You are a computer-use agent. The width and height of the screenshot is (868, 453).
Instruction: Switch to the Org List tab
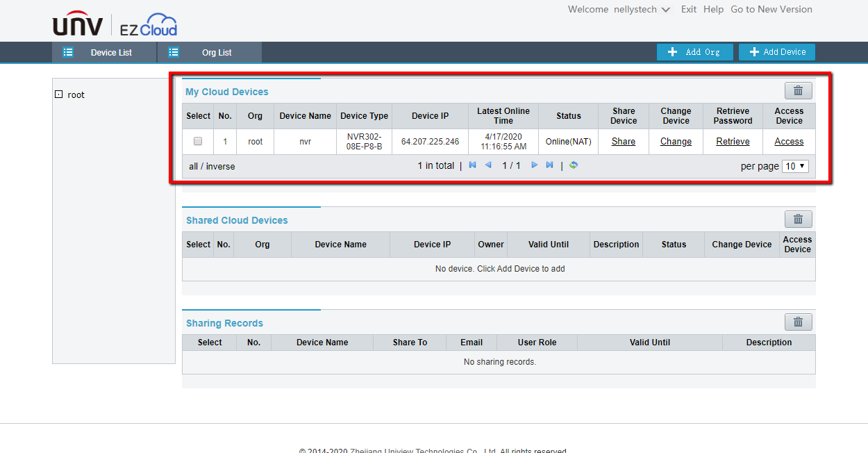coord(210,52)
